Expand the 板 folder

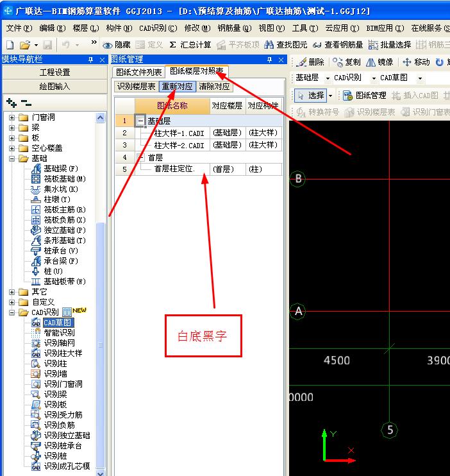[x=12, y=138]
